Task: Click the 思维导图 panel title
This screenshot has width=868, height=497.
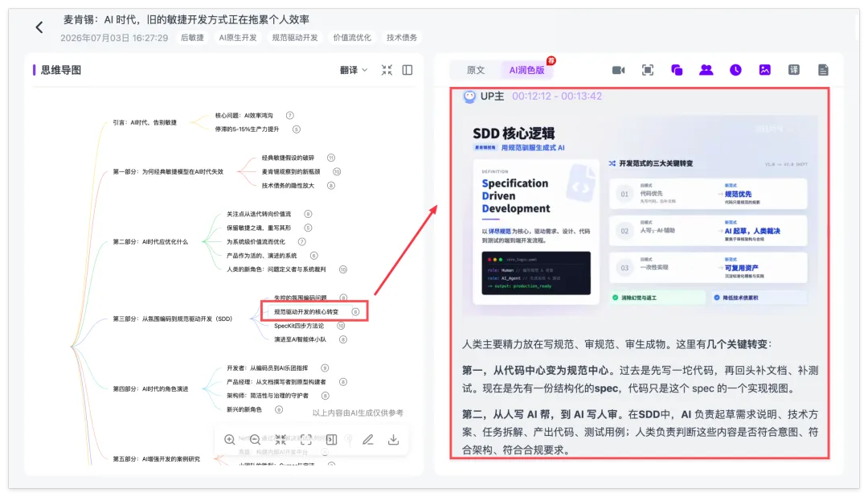Action: point(61,70)
